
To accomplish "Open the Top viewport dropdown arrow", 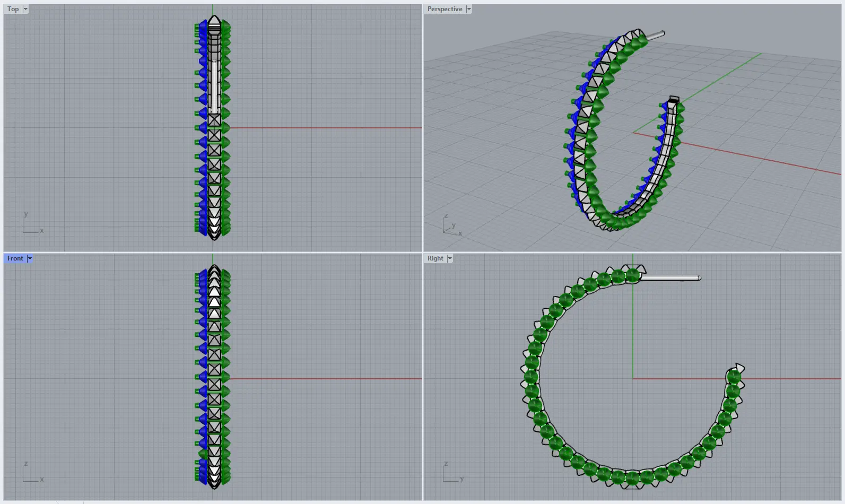I will 25,9.
